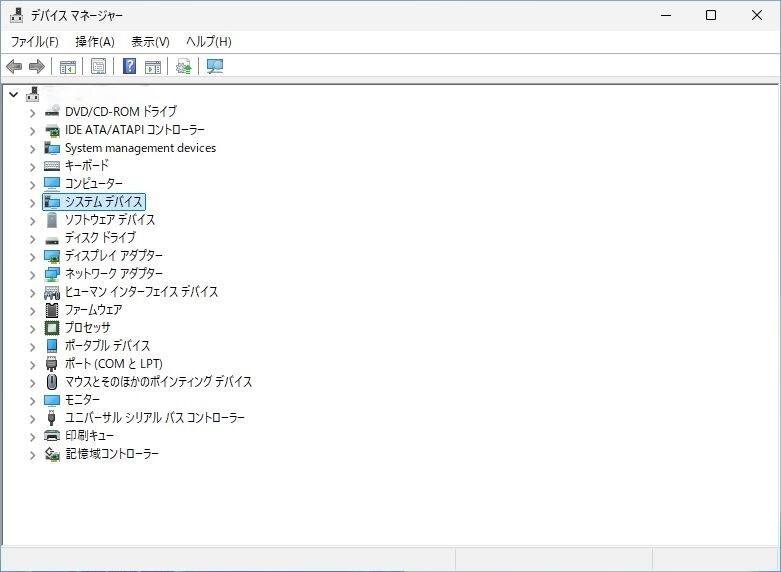Expand the 記憶域コントローラー category
Screen dimensions: 781x572
pyautogui.click(x=32, y=454)
